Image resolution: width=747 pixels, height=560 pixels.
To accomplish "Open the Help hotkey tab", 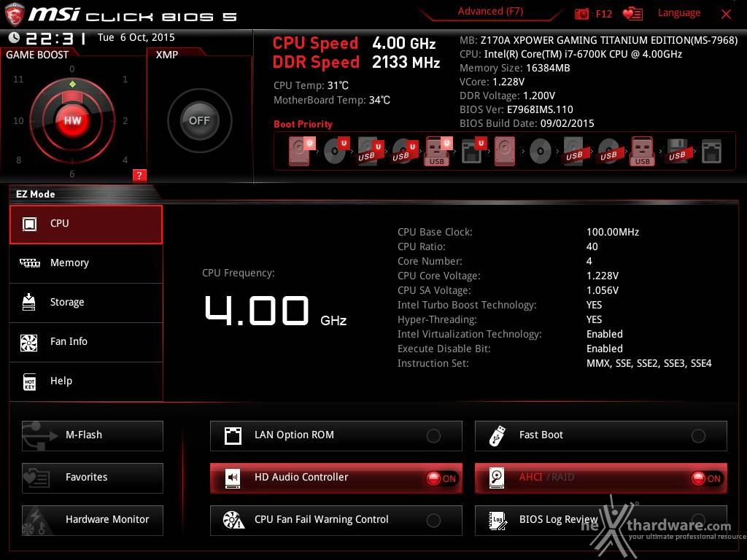I will click(x=86, y=381).
